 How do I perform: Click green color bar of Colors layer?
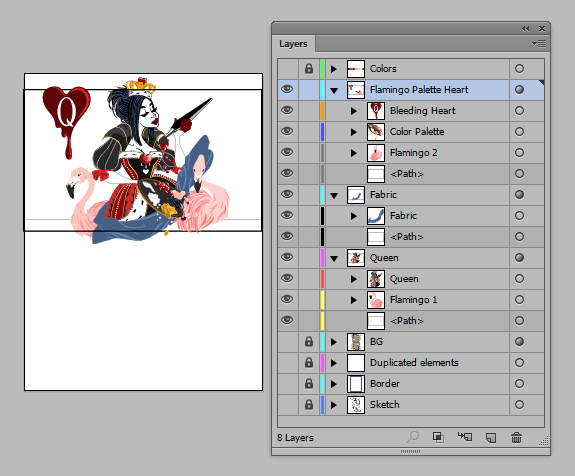point(322,69)
